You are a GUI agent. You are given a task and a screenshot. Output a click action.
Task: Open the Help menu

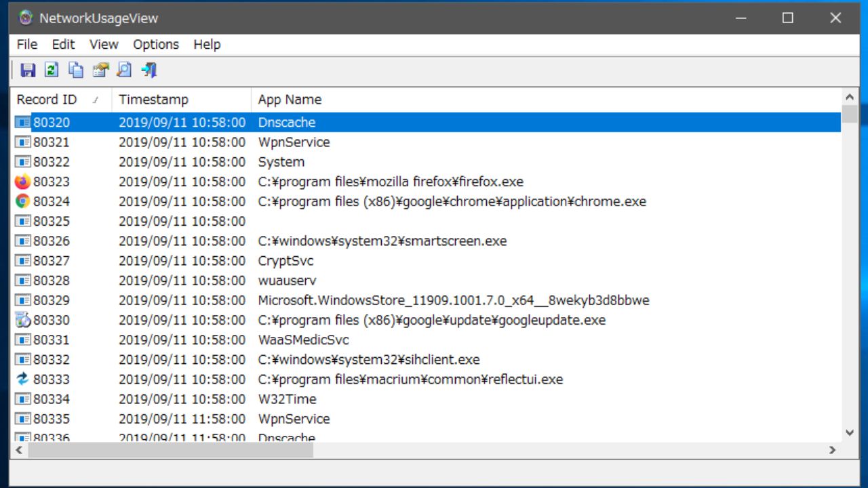(207, 44)
